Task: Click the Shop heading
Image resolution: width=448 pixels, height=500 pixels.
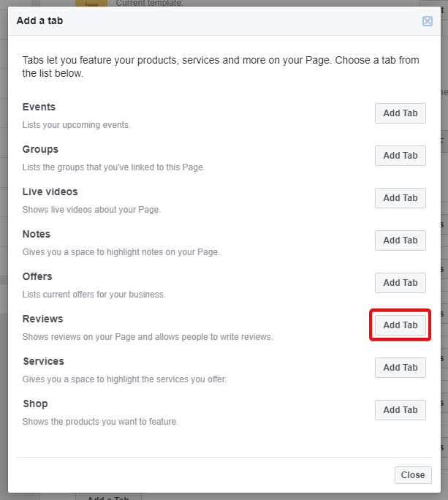Action: 35,404
